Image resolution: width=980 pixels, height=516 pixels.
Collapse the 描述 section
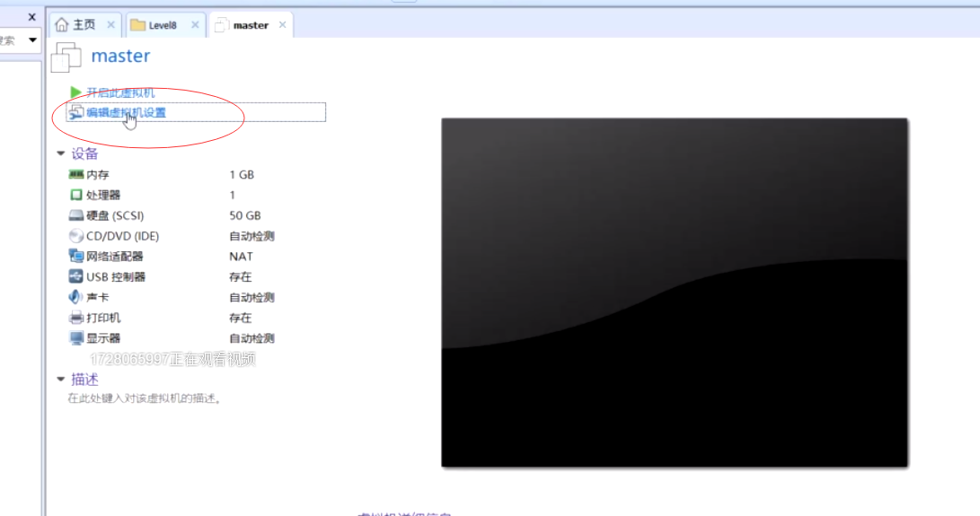coord(60,379)
